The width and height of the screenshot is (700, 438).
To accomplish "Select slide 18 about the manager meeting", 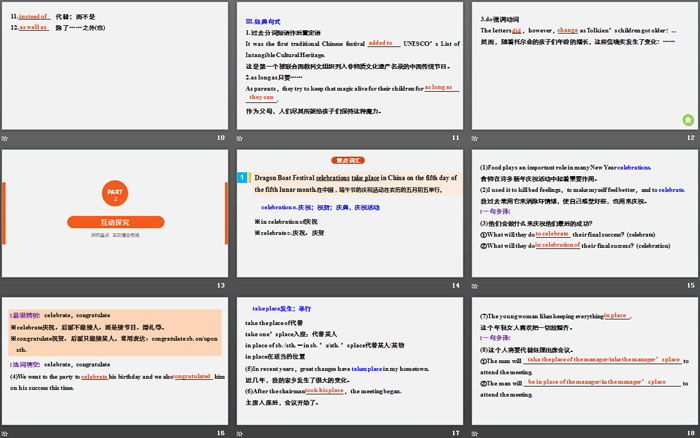I will coord(583,359).
